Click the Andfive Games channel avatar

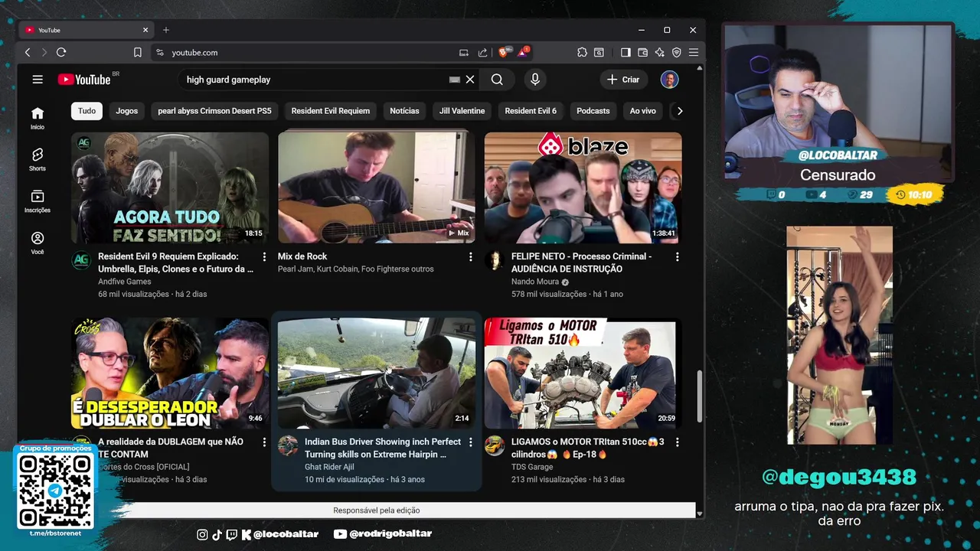point(81,260)
